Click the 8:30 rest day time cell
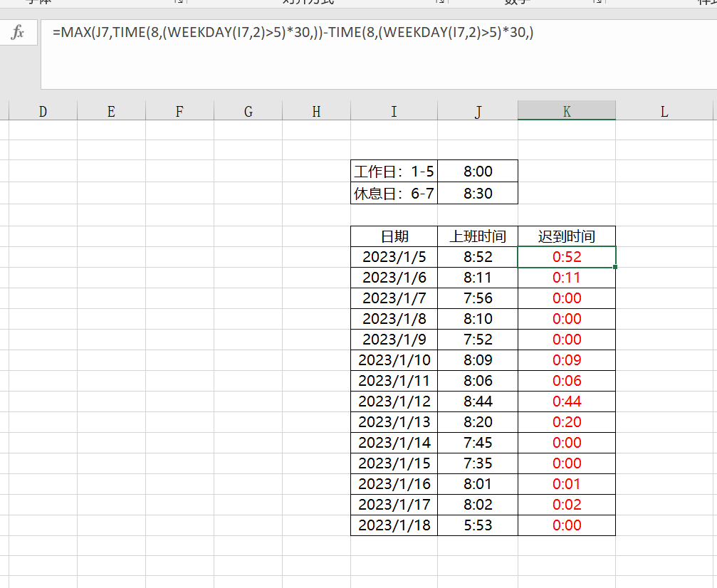 [477, 193]
